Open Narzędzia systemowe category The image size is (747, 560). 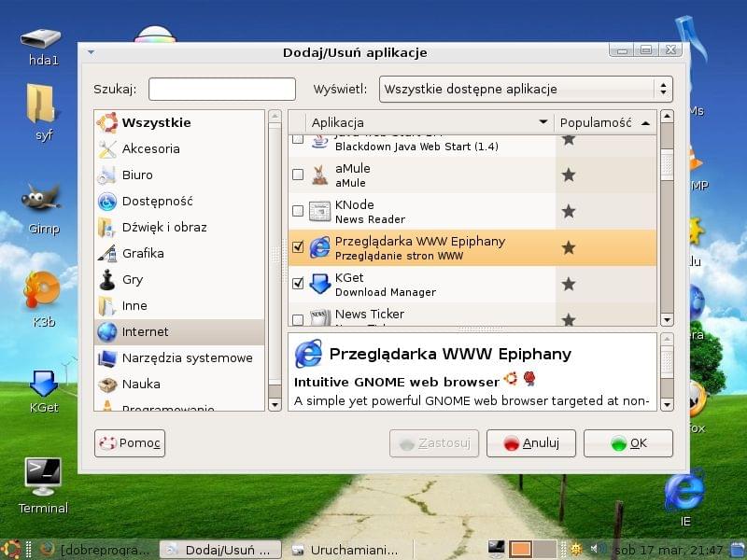pyautogui.click(x=178, y=358)
